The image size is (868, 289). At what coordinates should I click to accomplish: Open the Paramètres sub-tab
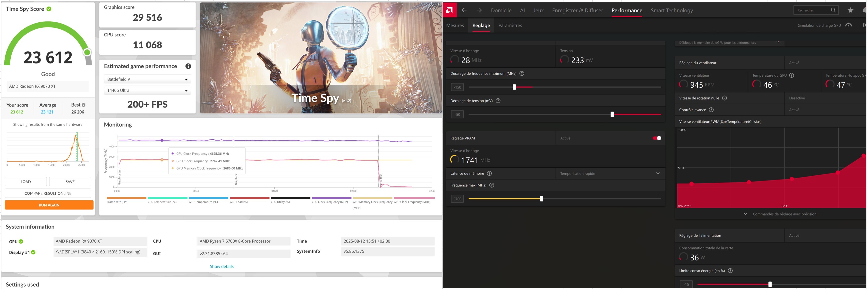(x=510, y=25)
